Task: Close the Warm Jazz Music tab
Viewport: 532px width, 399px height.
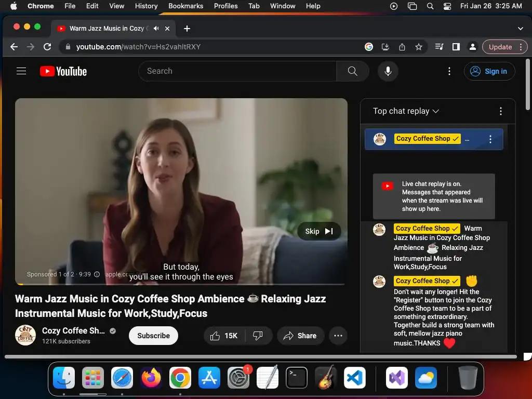Action: pyautogui.click(x=167, y=29)
